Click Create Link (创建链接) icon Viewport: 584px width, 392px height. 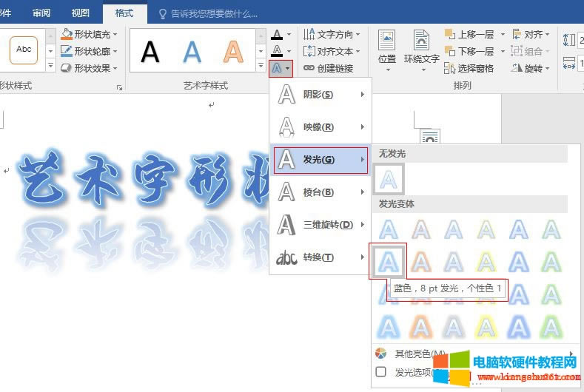tap(309, 68)
